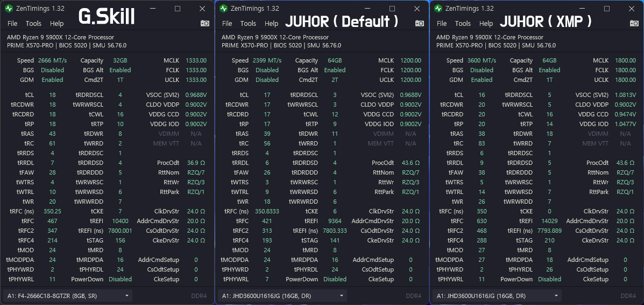Open File menu in JUHOR XMP window

point(442,24)
